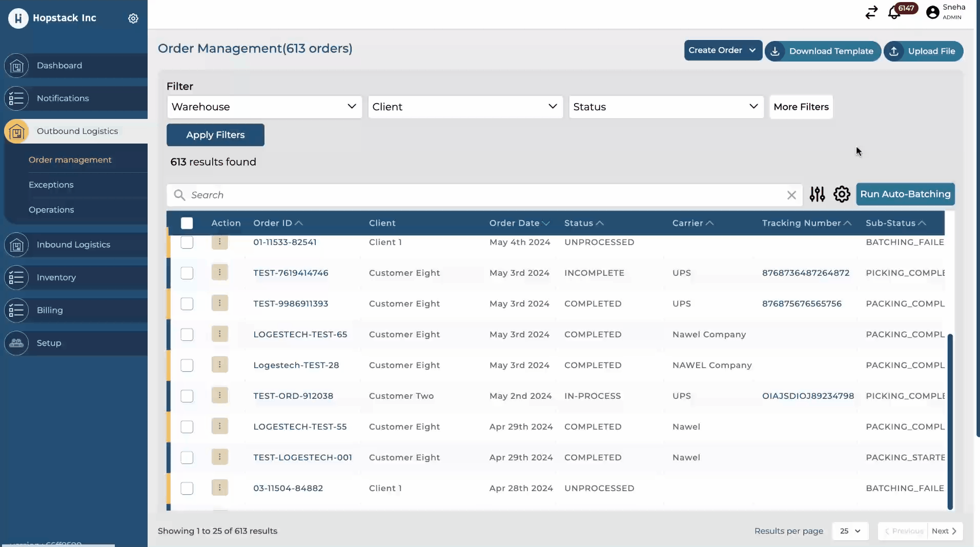Click the swap arrows icon in header
980x547 pixels.
[x=871, y=12]
